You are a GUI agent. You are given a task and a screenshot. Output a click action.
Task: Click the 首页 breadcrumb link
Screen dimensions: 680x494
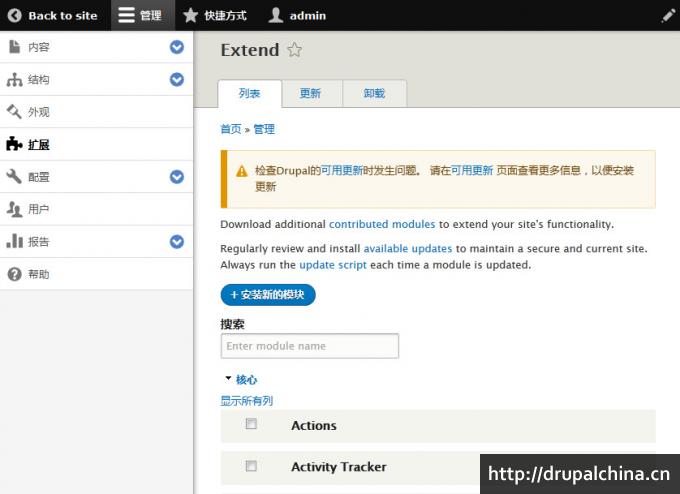[231, 129]
